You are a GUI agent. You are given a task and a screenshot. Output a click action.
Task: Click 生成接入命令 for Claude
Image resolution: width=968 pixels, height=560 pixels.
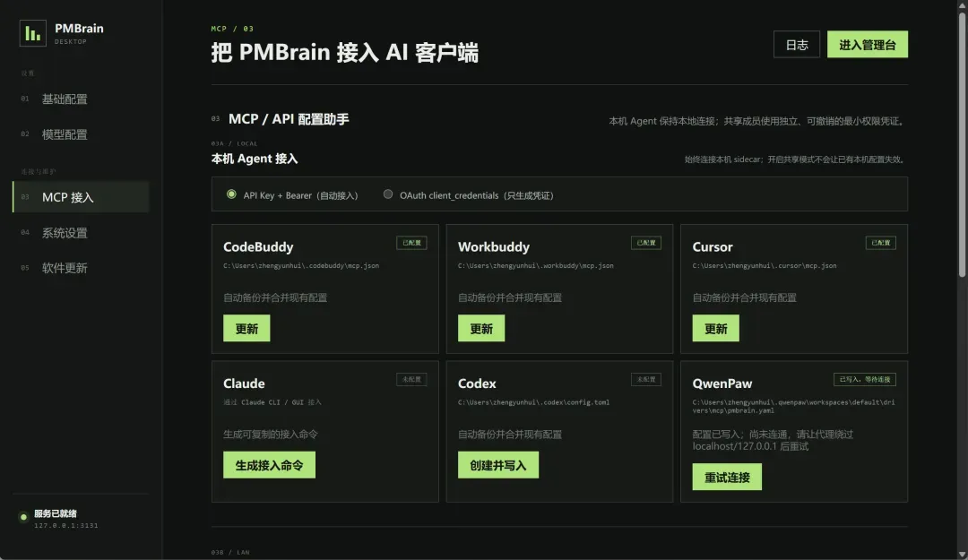tap(269, 465)
